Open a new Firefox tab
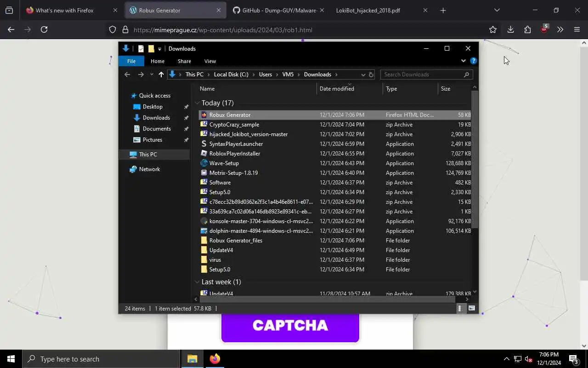 coord(443,10)
